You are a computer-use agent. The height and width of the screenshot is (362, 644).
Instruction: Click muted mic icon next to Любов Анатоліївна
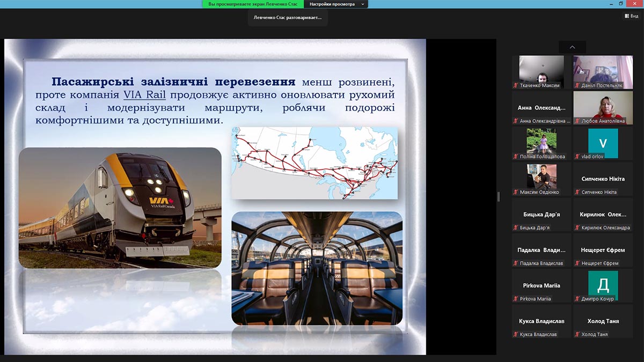577,121
